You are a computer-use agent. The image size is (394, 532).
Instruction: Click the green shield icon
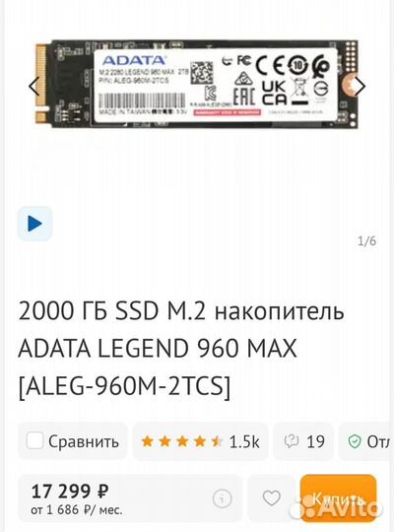355,441
